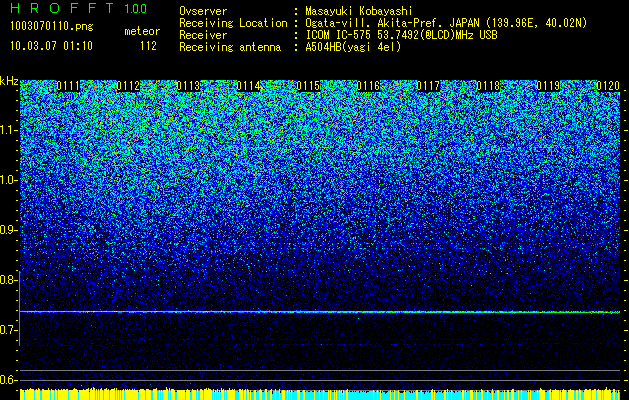Click the 0114 time marker
Viewport: 629px width, 400px height.
[x=248, y=86]
